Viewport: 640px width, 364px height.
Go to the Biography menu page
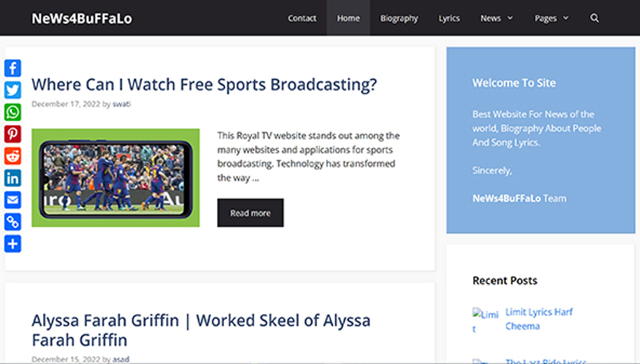(x=399, y=18)
